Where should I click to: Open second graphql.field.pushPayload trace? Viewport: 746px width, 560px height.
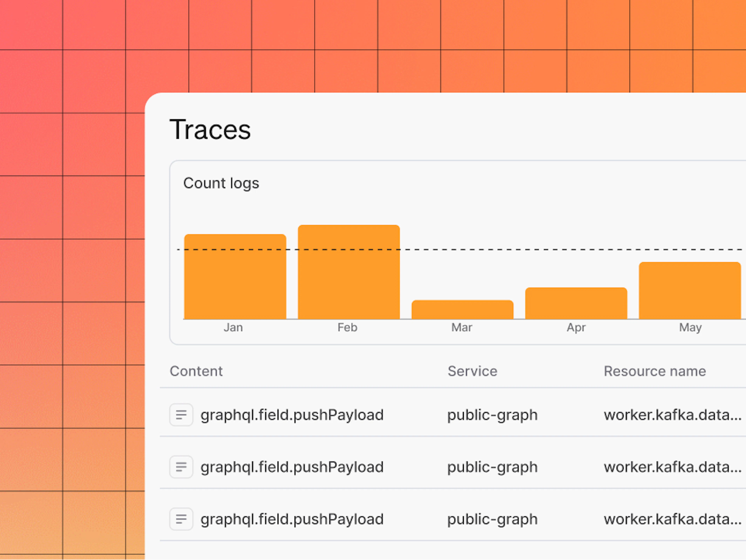[x=292, y=467]
